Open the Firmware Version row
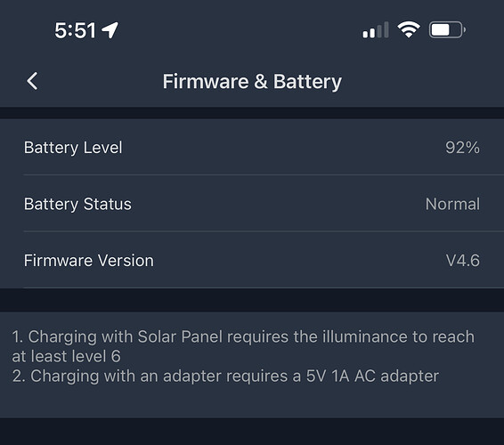Image resolution: width=504 pixels, height=445 pixels. [252, 260]
